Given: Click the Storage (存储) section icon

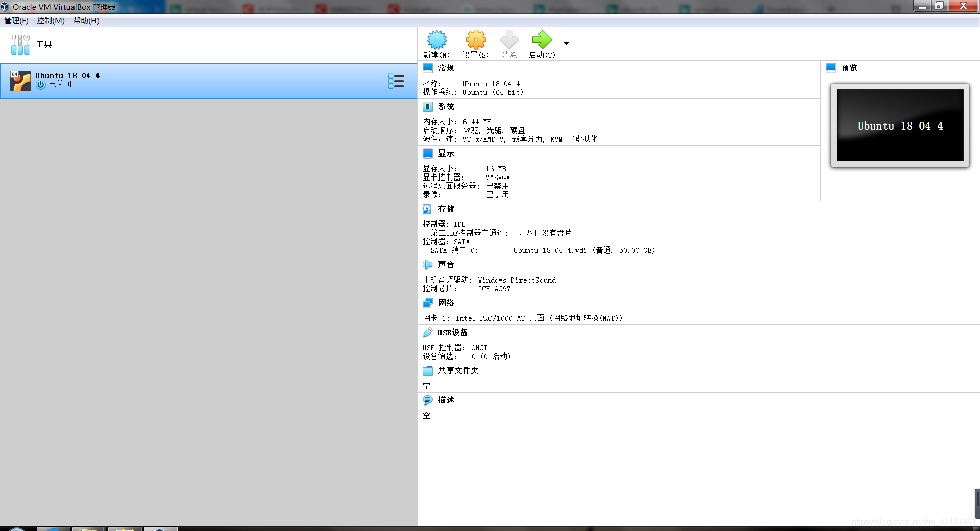Looking at the screenshot, I should pyautogui.click(x=428, y=209).
